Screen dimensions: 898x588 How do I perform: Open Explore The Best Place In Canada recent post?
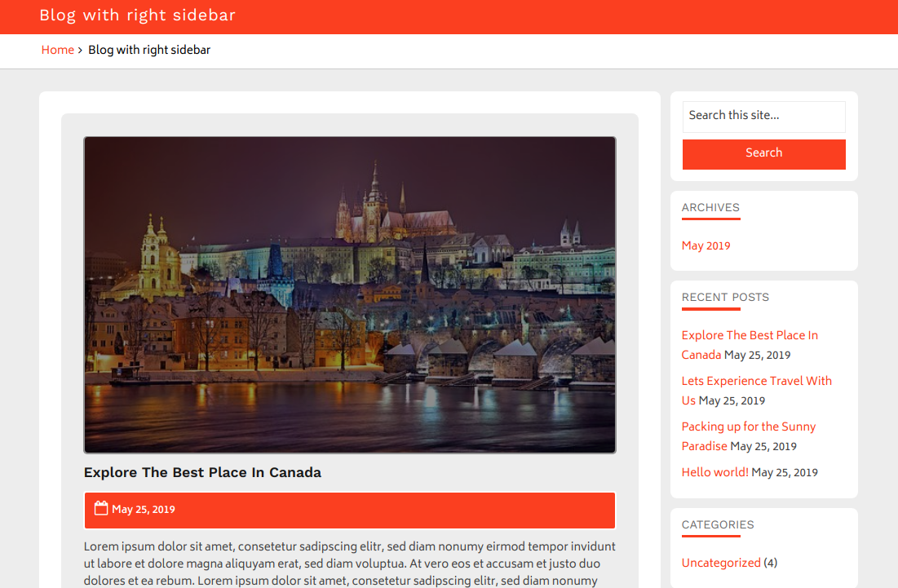749,345
